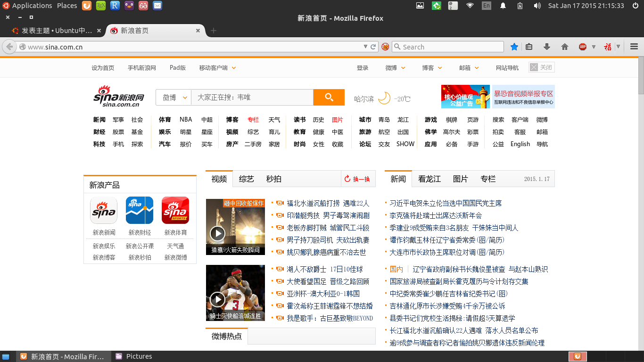Click the moon weather icon
This screenshot has height=362, width=644.
pos(384,98)
